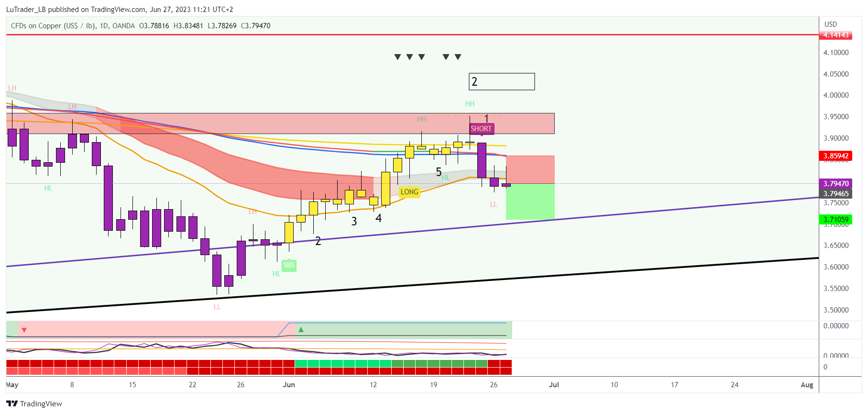Click the 3.50000 price axis value

(x=836, y=310)
